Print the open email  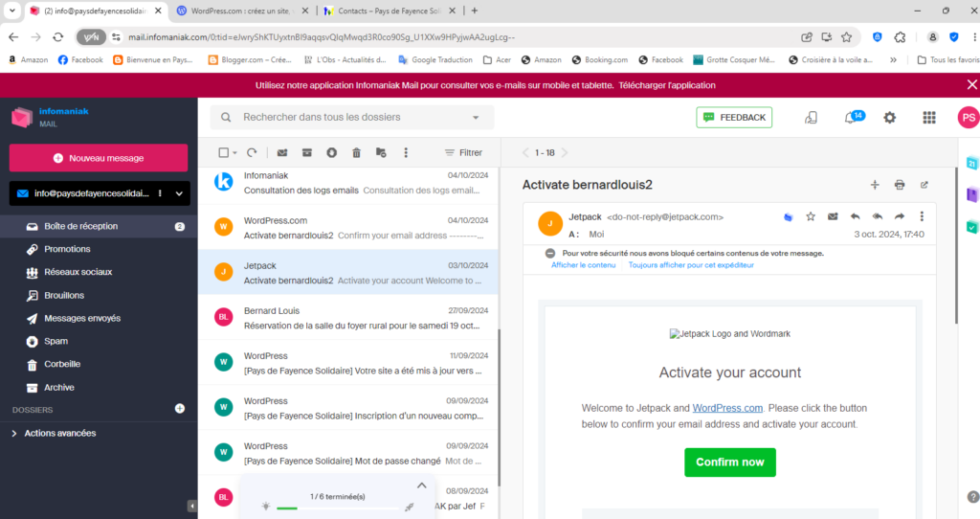[x=900, y=185]
